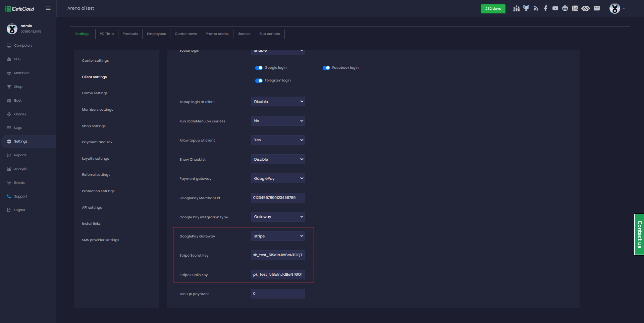
Task: Click the RSS feed icon
Action: [536, 8]
